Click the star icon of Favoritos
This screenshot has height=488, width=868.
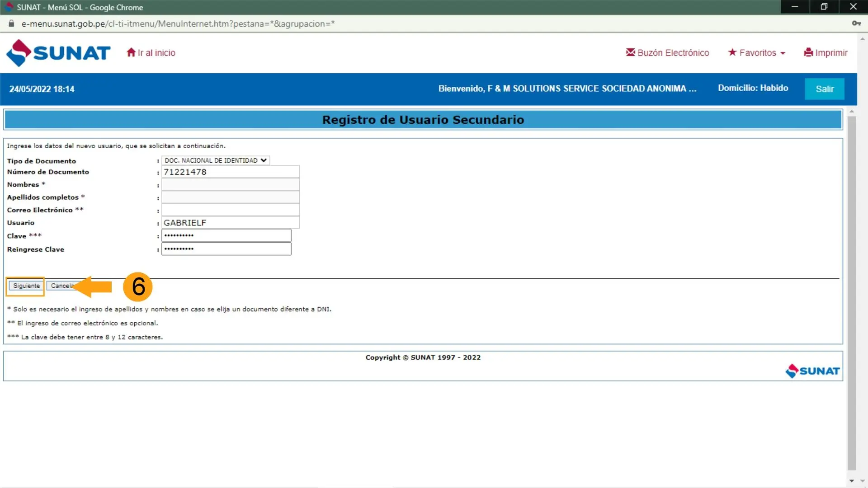[x=732, y=52]
